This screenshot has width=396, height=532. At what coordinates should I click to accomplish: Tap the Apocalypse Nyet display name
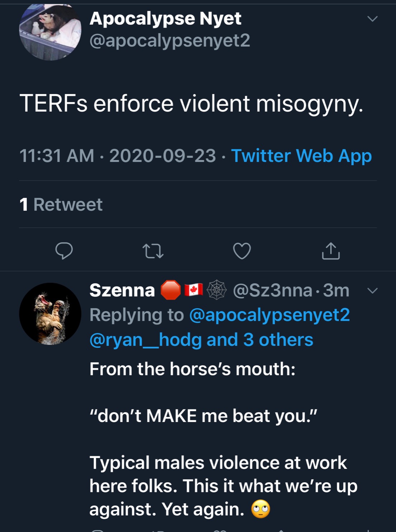tap(165, 19)
